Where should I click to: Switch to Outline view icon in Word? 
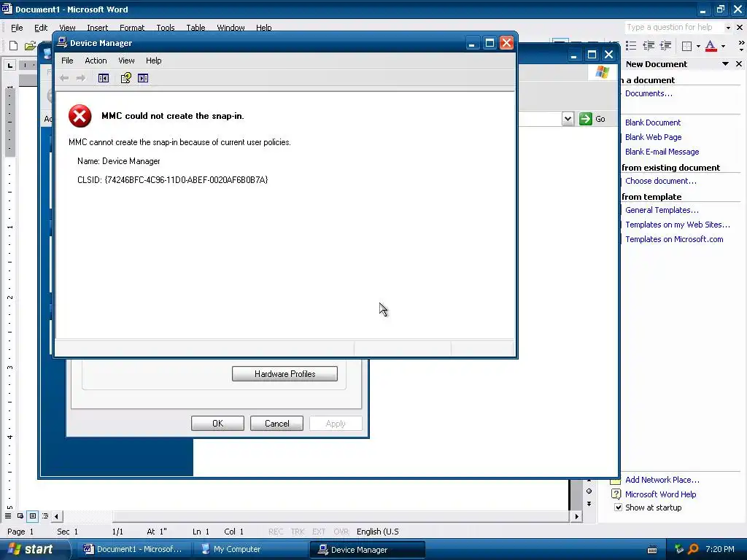[x=45, y=516]
